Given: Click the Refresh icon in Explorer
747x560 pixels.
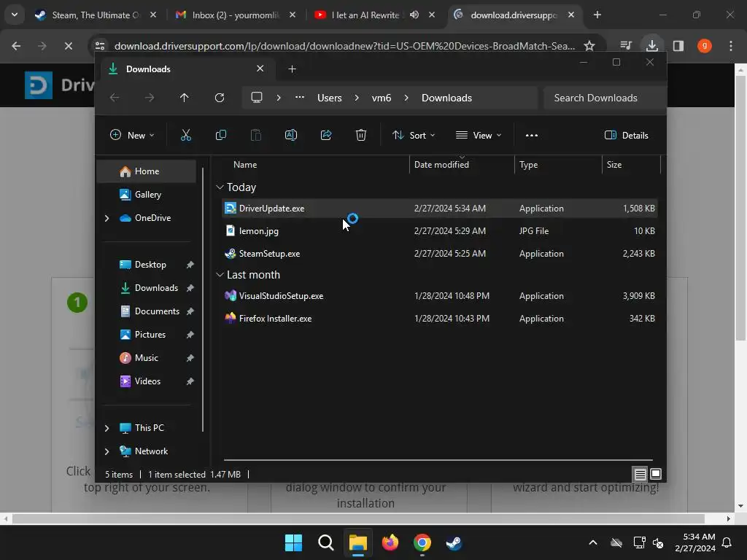Looking at the screenshot, I should click(219, 98).
